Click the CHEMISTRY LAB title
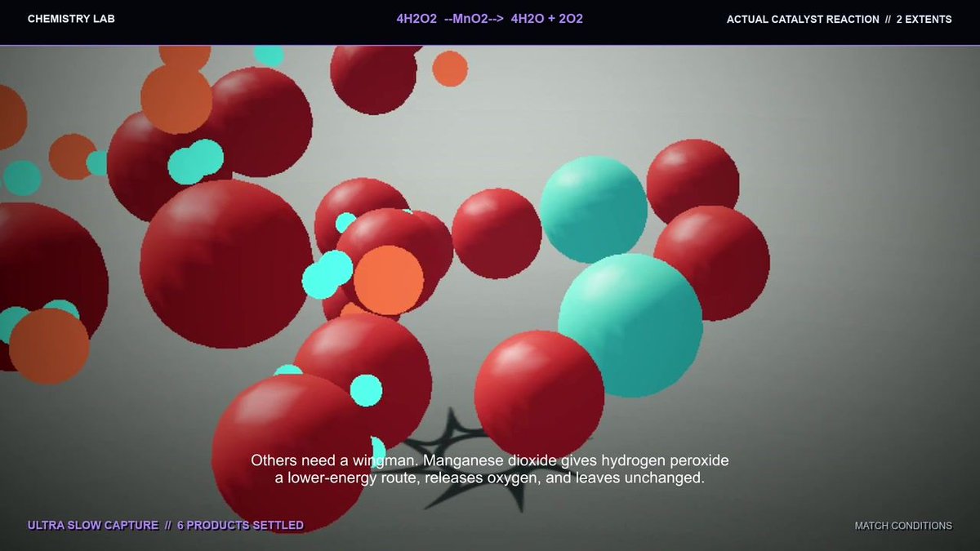Screen dimensions: 980x551 point(71,19)
